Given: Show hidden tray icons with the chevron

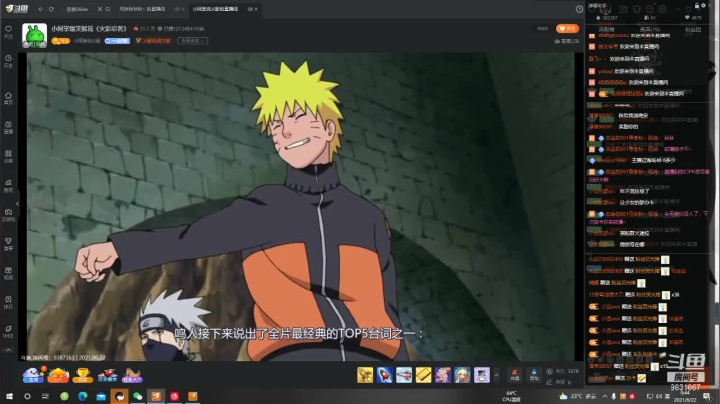Looking at the screenshot, I should pos(605,396).
